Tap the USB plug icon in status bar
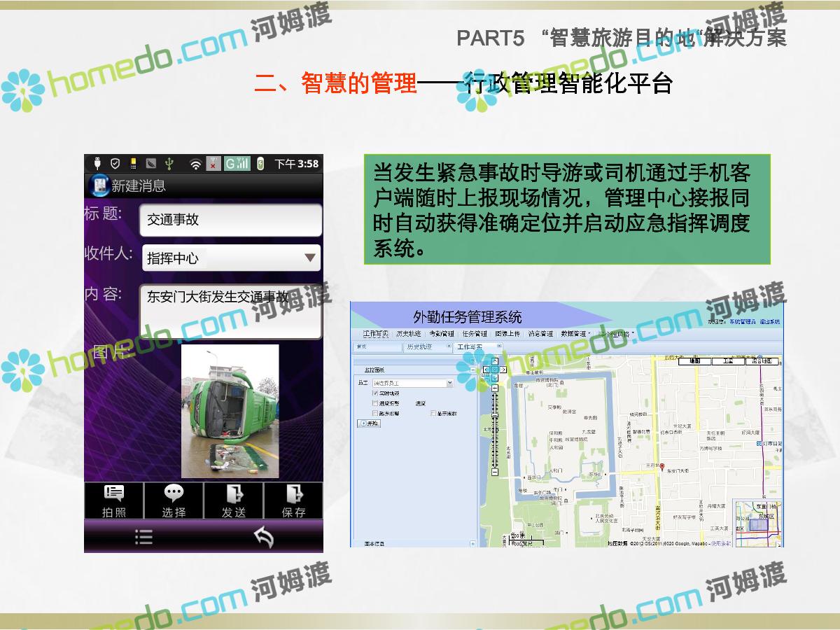 (97, 164)
